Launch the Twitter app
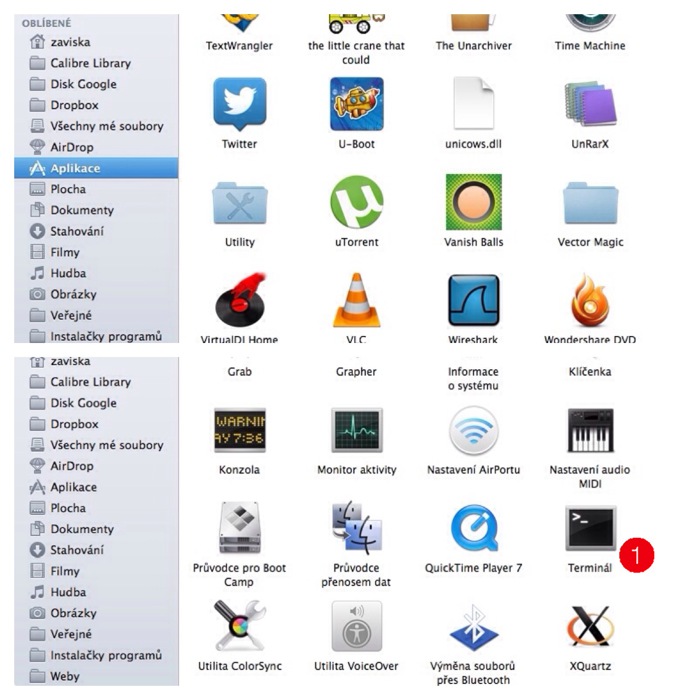 (240, 104)
